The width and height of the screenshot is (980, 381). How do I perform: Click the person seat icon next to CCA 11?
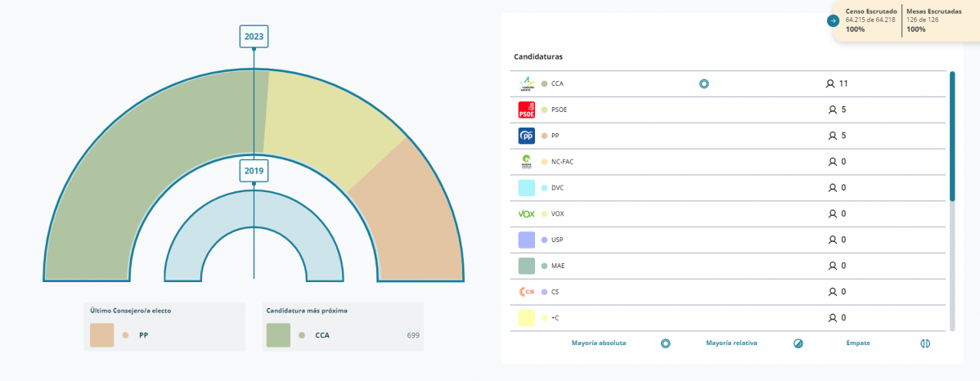pyautogui.click(x=830, y=83)
